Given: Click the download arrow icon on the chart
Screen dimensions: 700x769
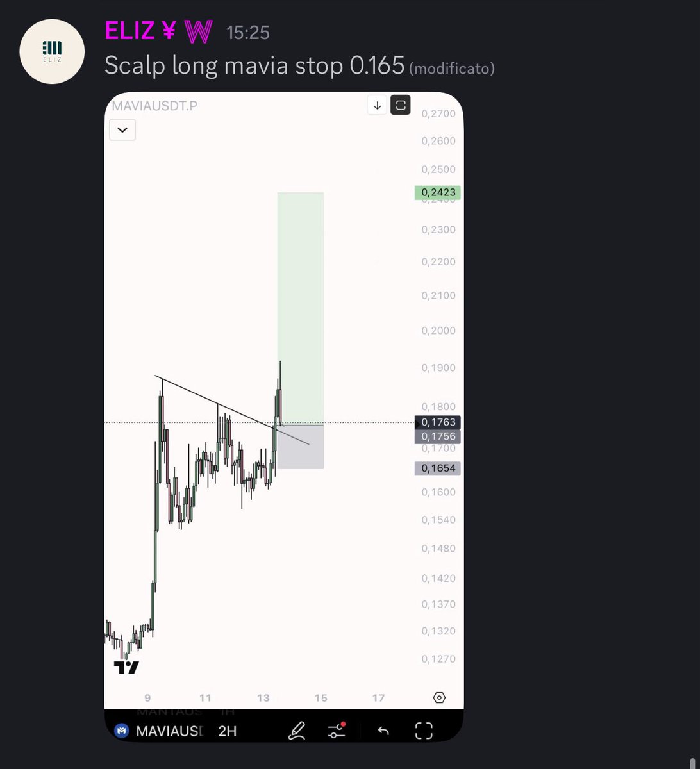Looking at the screenshot, I should click(x=377, y=105).
